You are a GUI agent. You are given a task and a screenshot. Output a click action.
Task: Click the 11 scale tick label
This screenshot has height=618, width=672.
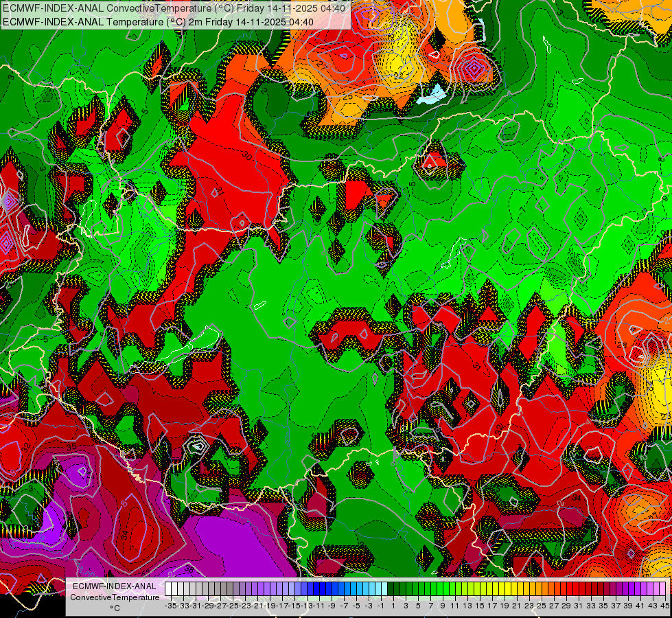pos(455,606)
